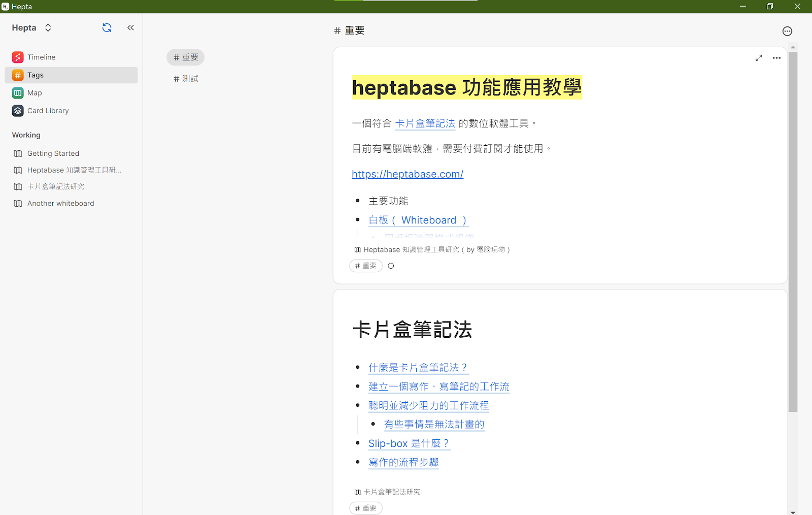Open the heptabase card's three-dot menu
Viewport: 812px width, 515px height.
(x=776, y=58)
